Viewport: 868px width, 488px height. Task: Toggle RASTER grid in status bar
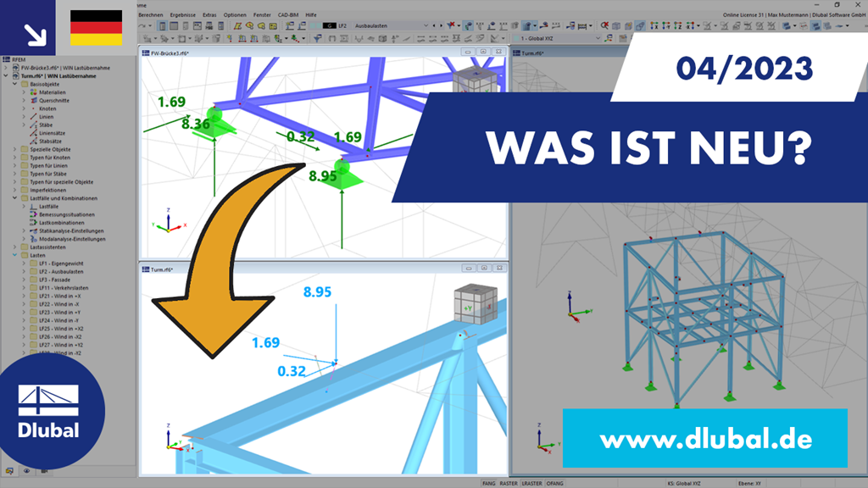point(509,483)
